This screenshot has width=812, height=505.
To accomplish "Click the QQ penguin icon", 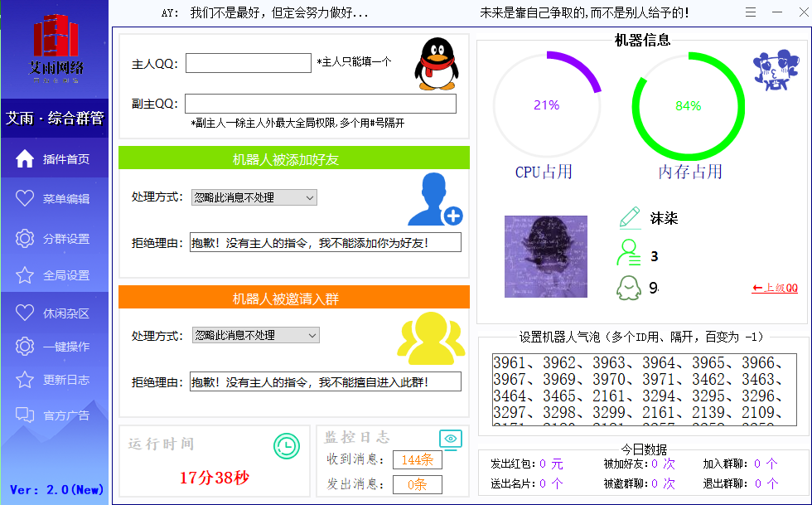I will (437, 64).
